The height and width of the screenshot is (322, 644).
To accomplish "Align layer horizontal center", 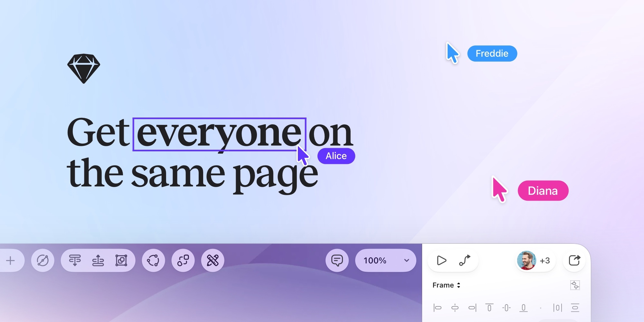I will pos(455,308).
